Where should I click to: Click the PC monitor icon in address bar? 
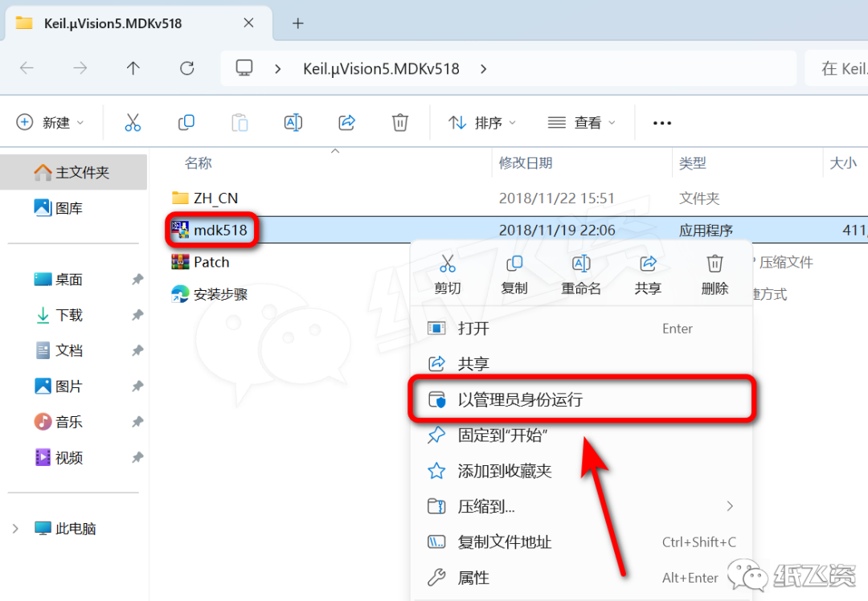pos(244,68)
